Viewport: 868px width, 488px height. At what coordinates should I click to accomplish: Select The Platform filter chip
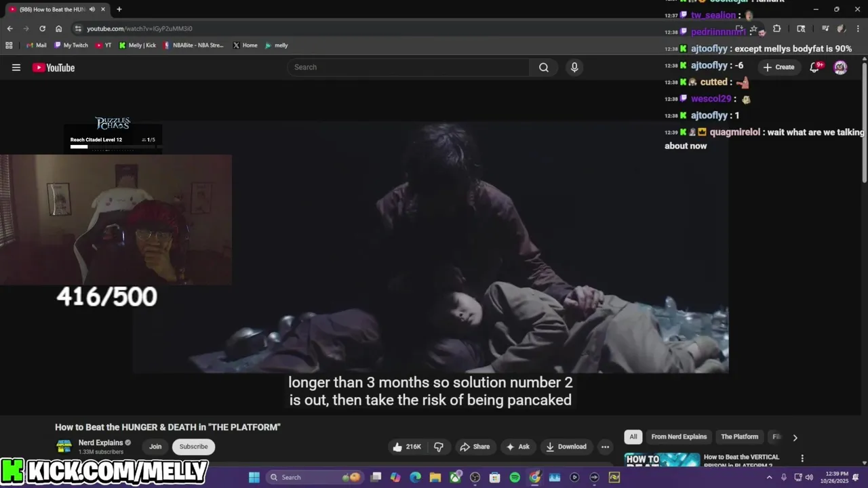pyautogui.click(x=739, y=436)
